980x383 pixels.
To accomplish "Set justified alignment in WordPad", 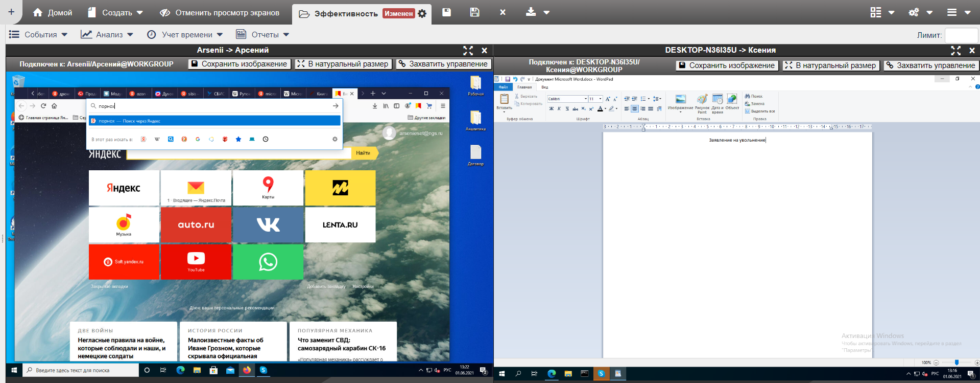I will coord(651,108).
